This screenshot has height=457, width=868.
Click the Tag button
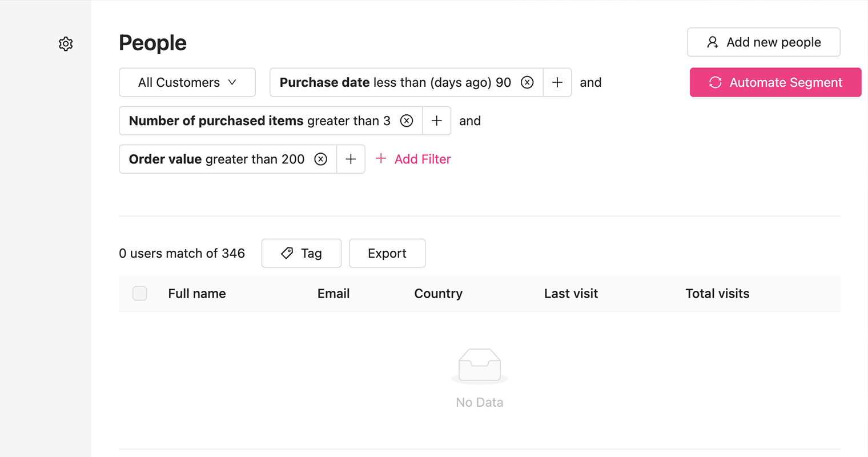(x=302, y=253)
